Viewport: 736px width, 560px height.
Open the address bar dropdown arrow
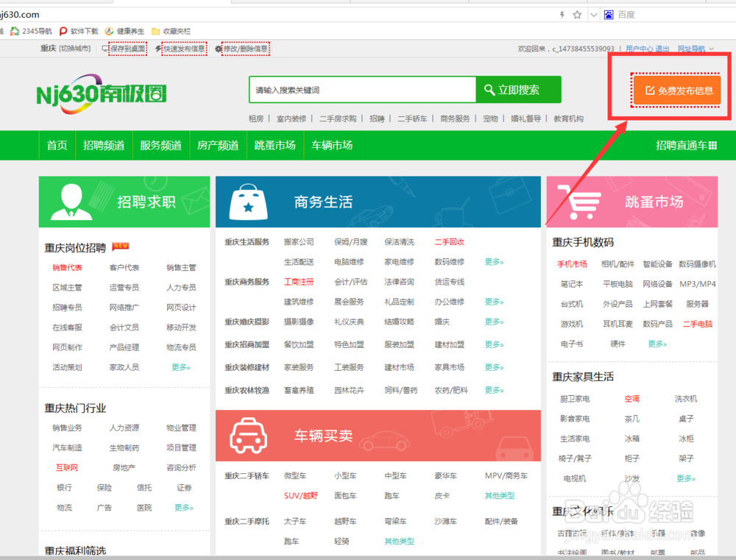pos(595,14)
